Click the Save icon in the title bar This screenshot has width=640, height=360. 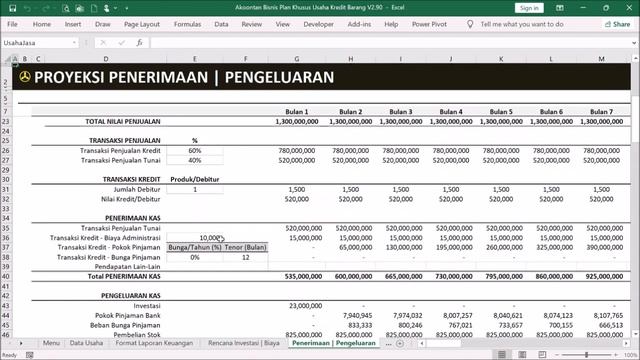tap(13, 8)
